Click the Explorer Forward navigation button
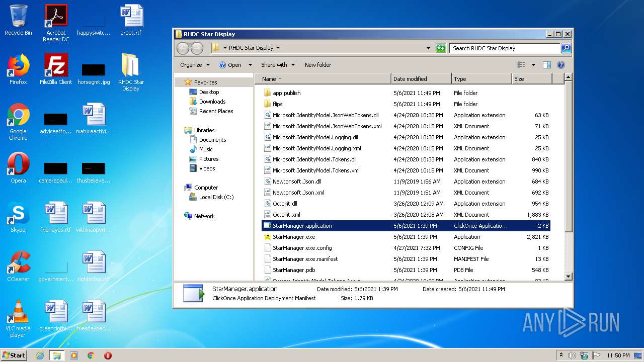644x362 pixels. 197,48
